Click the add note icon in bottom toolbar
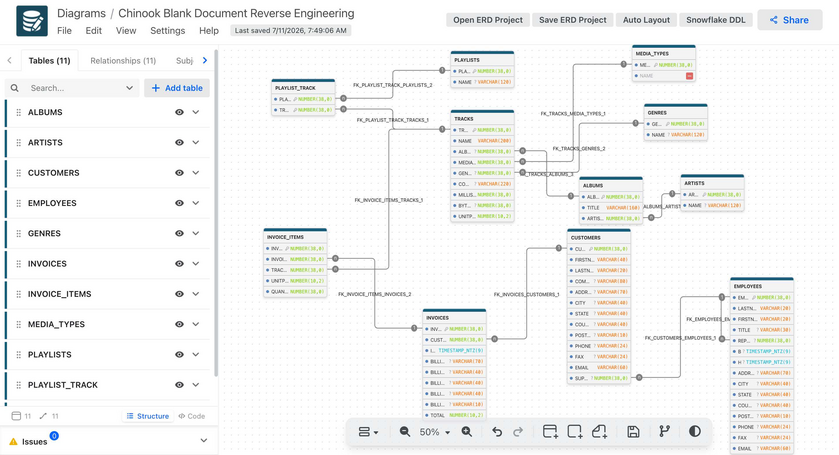The width and height of the screenshot is (839, 455). (x=599, y=431)
